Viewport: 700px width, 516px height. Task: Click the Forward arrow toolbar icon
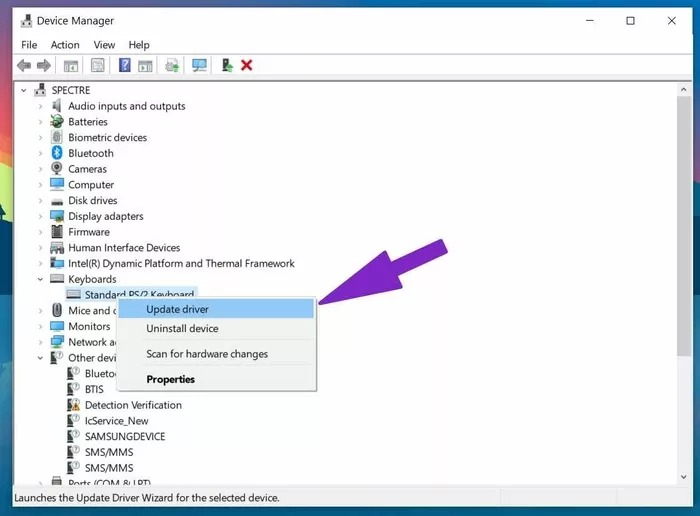coord(44,66)
